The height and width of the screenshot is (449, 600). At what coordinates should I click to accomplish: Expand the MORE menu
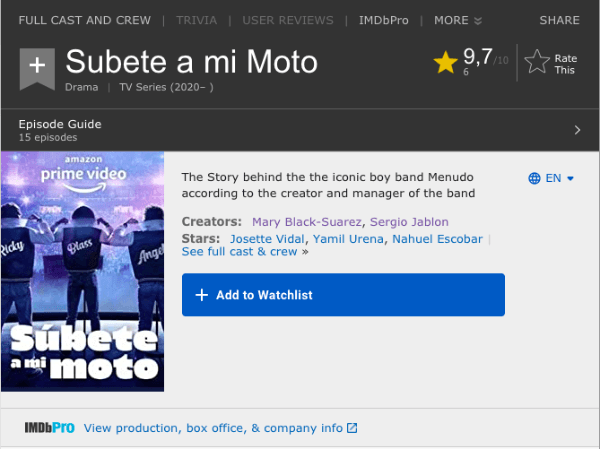point(458,20)
